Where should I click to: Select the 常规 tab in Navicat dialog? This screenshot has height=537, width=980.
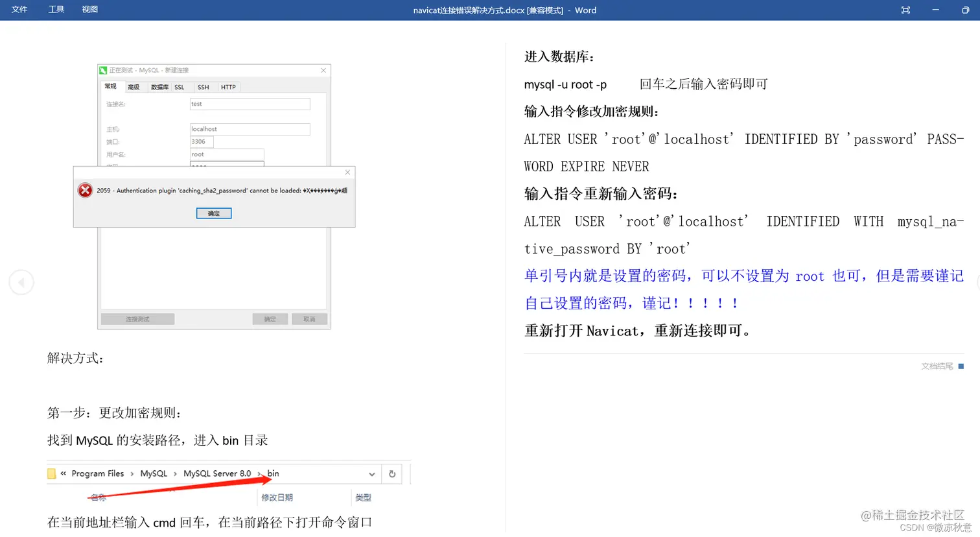click(111, 86)
